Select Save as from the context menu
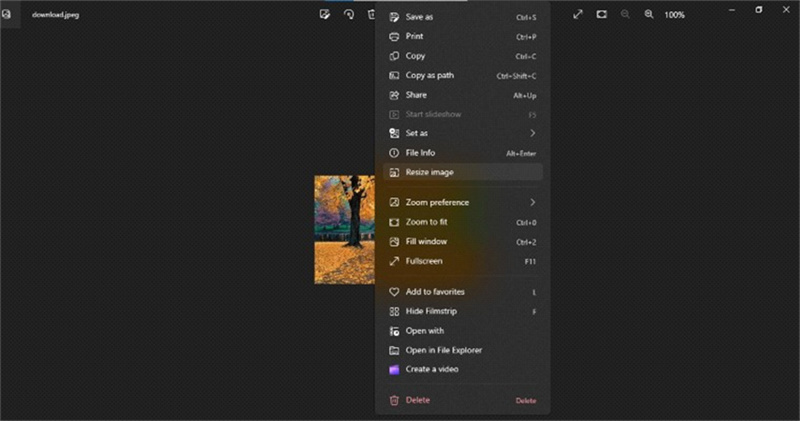The image size is (800, 421). tap(462, 17)
